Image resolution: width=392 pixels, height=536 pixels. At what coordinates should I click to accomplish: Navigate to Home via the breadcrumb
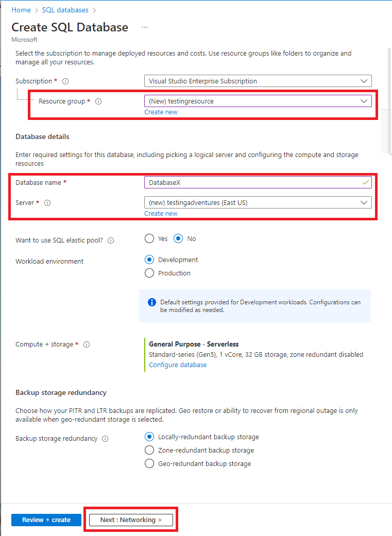(20, 9)
